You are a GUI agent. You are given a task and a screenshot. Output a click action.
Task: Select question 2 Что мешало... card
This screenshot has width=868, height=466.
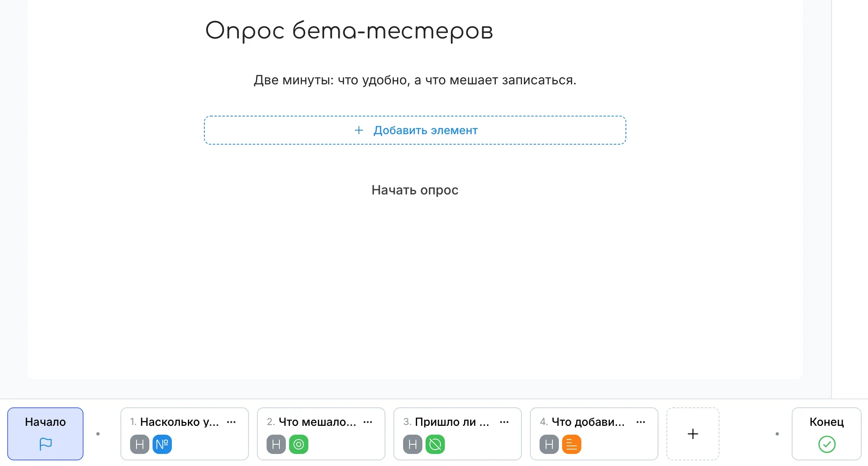(x=321, y=434)
